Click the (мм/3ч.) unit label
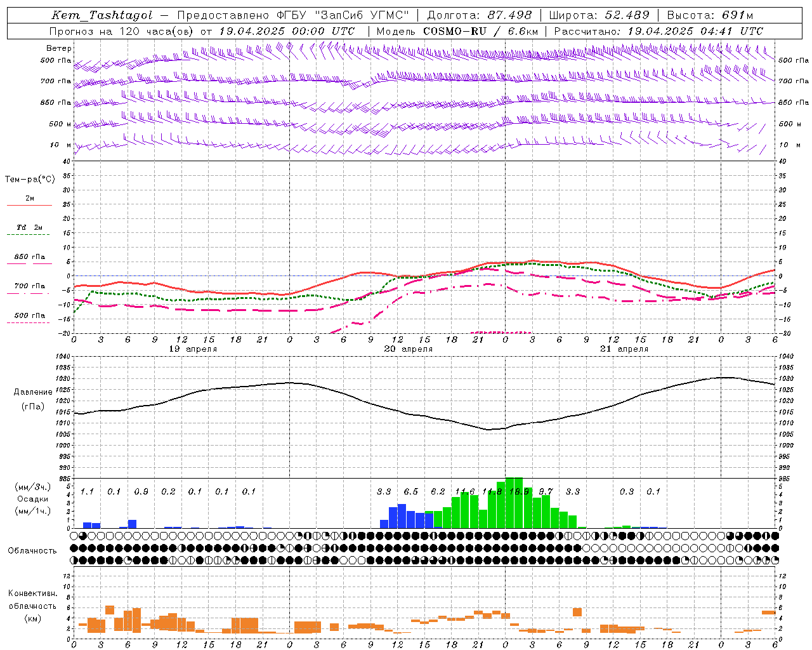Screen dimensions: 812x650 [x=32, y=487]
